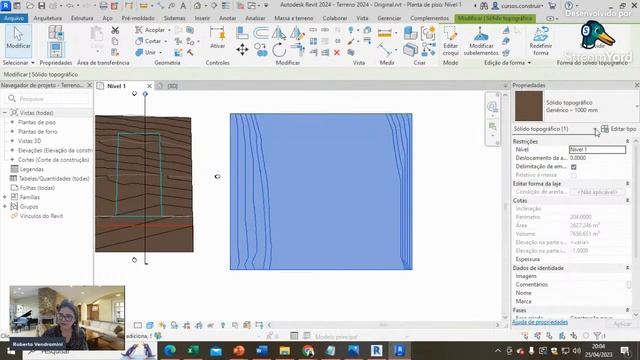Toggle the Delimitação de ambiente checkbox
The image size is (640, 360).
click(x=573, y=167)
